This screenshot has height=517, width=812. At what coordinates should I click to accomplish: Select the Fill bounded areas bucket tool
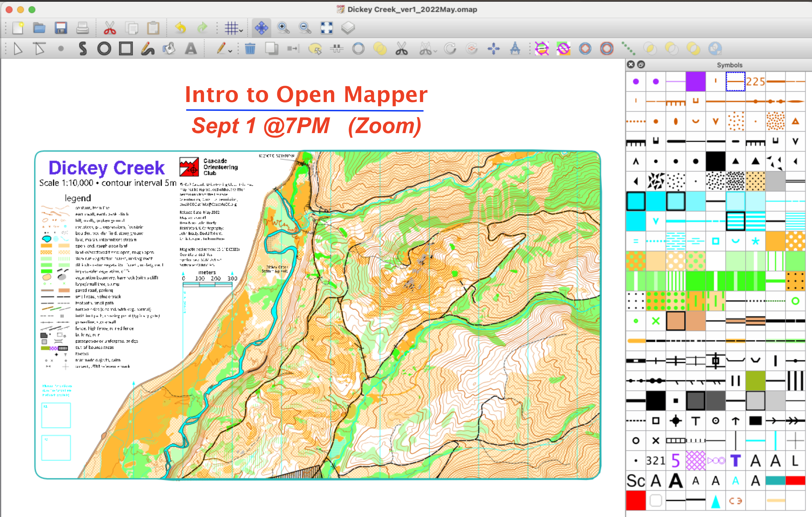tap(169, 49)
